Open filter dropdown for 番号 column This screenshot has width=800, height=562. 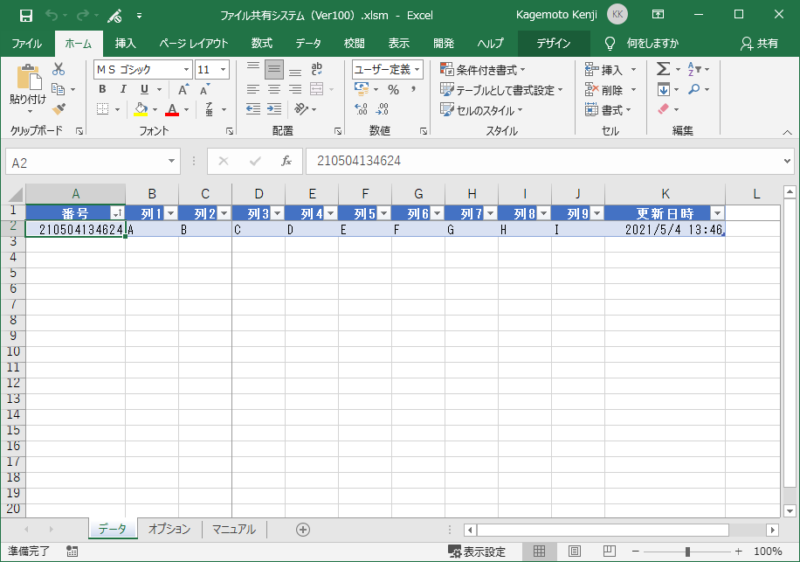click(x=117, y=213)
